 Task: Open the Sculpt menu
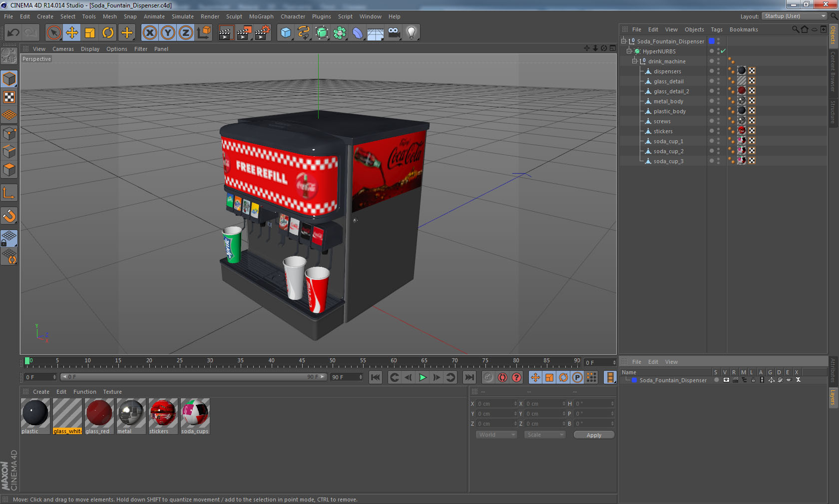click(234, 16)
